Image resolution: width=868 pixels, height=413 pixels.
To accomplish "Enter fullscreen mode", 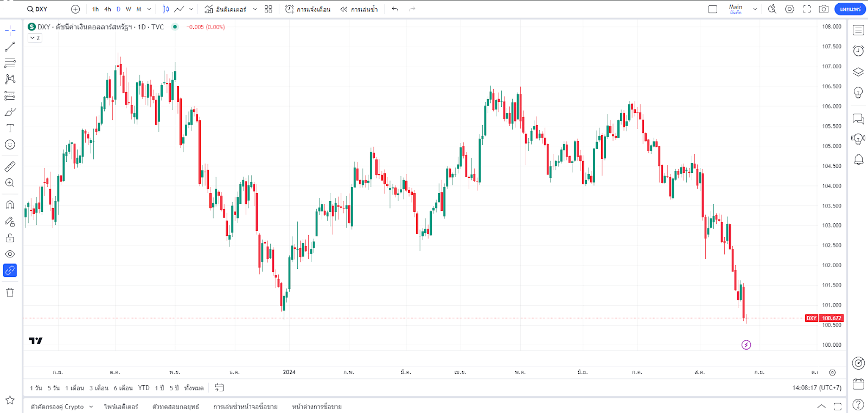I will click(807, 9).
